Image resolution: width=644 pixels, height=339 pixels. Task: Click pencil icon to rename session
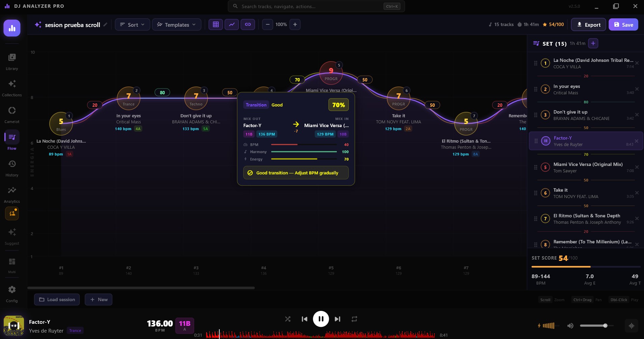(105, 24)
